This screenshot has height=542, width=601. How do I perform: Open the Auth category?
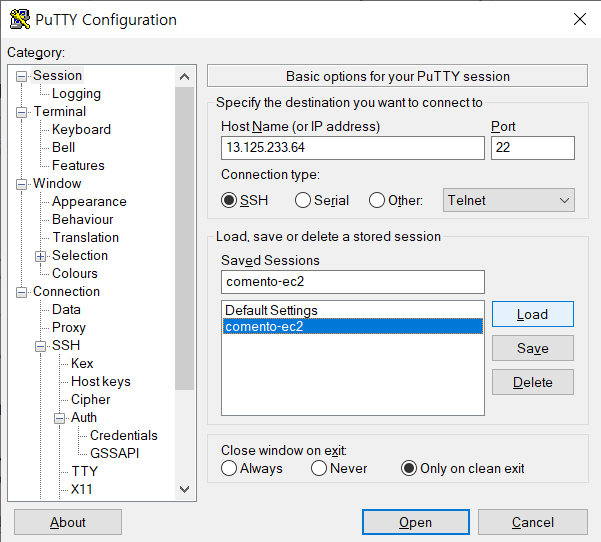point(84,418)
